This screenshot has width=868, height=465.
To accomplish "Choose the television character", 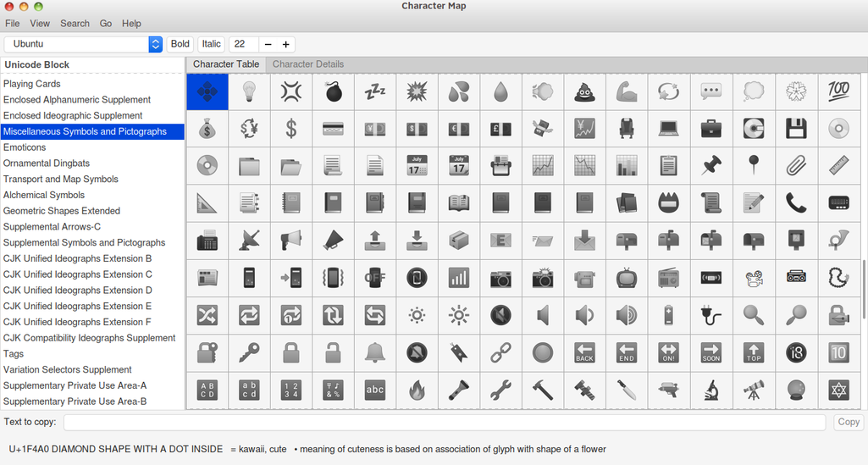I will point(627,278).
